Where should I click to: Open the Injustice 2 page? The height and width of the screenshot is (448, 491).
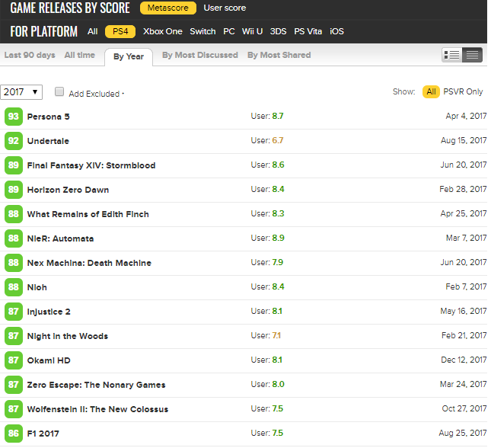[x=49, y=312]
